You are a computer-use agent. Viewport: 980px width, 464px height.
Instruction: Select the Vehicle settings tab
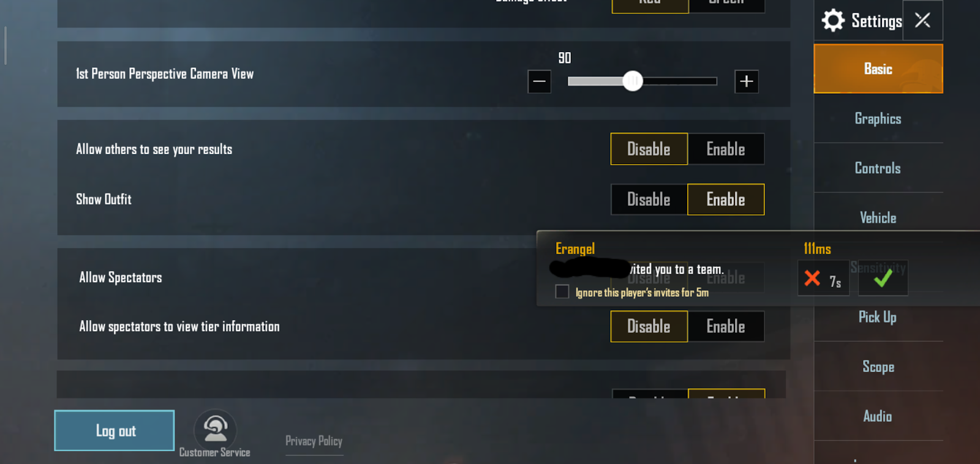click(x=878, y=218)
